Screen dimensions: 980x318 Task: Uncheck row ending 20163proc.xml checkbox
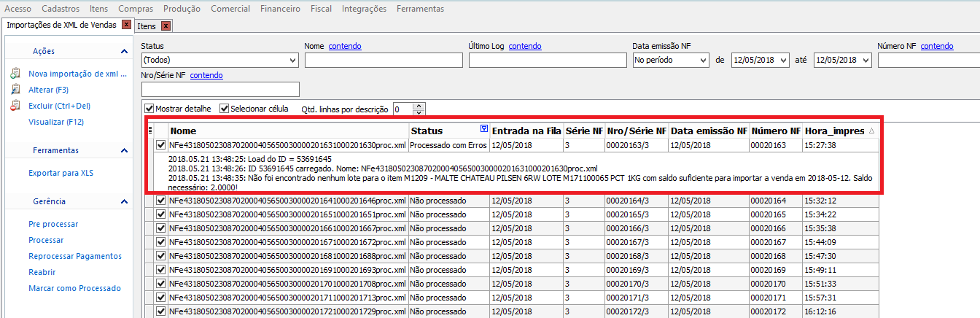pos(160,145)
